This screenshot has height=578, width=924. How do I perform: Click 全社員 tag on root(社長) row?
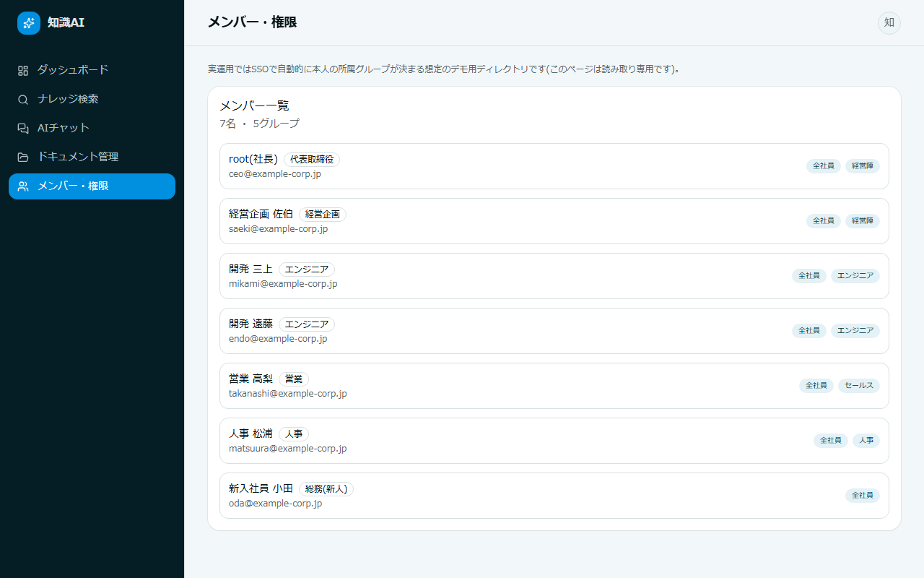tap(824, 166)
